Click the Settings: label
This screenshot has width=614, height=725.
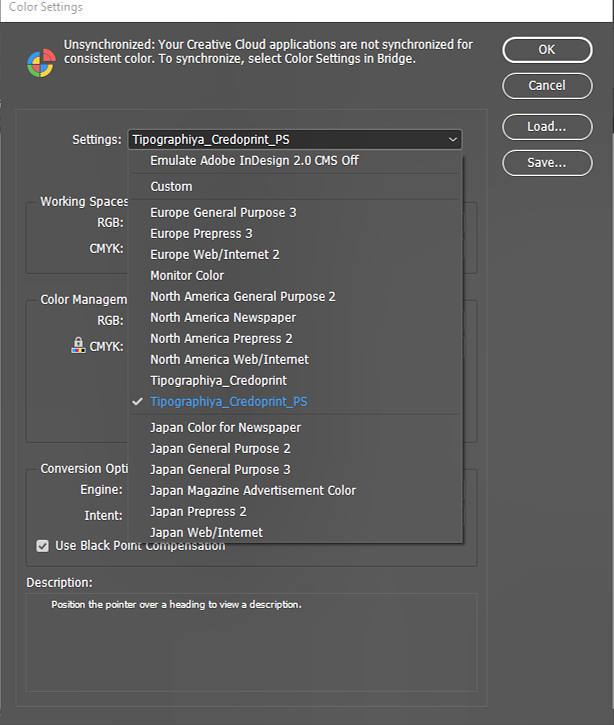[x=97, y=140]
